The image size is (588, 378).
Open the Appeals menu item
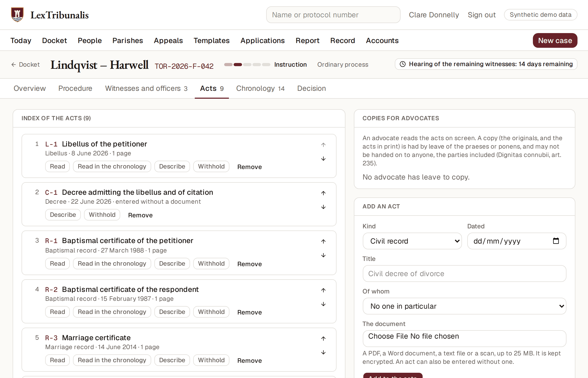(168, 40)
